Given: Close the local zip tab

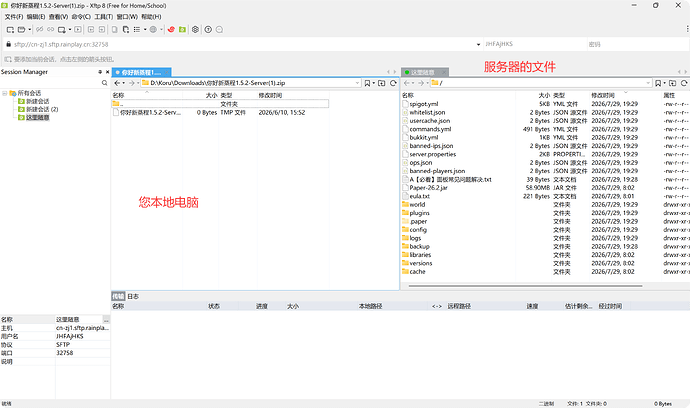Looking at the screenshot, I should [x=167, y=72].
